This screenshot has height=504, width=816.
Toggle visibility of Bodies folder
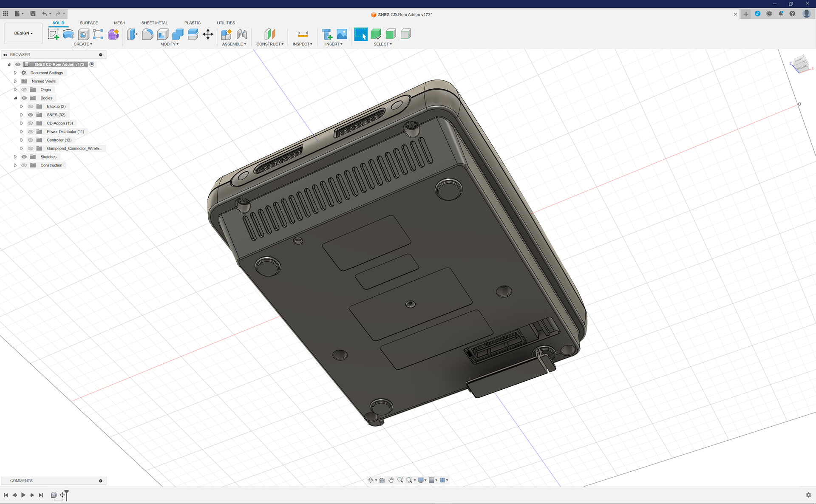(24, 98)
